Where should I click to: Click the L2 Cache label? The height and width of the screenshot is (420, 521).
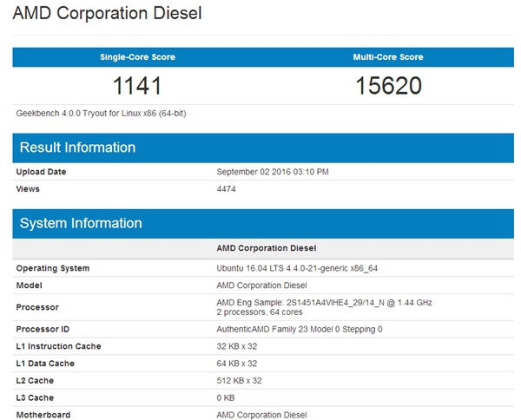(35, 381)
